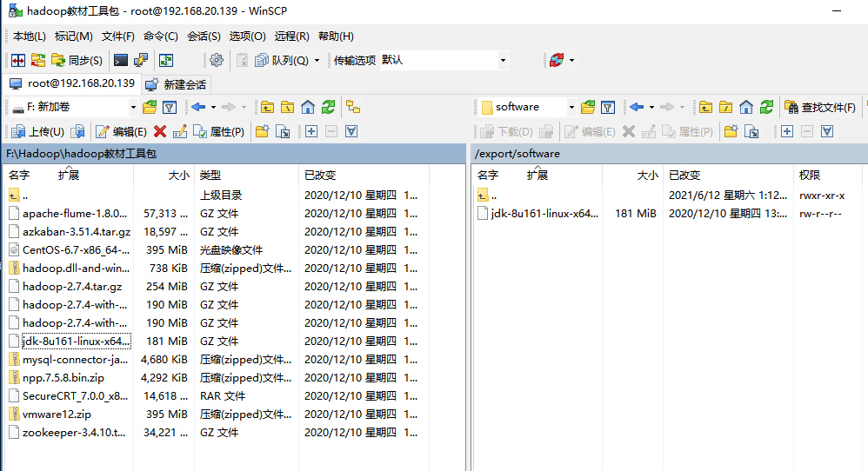
Task: Sort local files by 类型 column
Action: pyautogui.click(x=246, y=176)
